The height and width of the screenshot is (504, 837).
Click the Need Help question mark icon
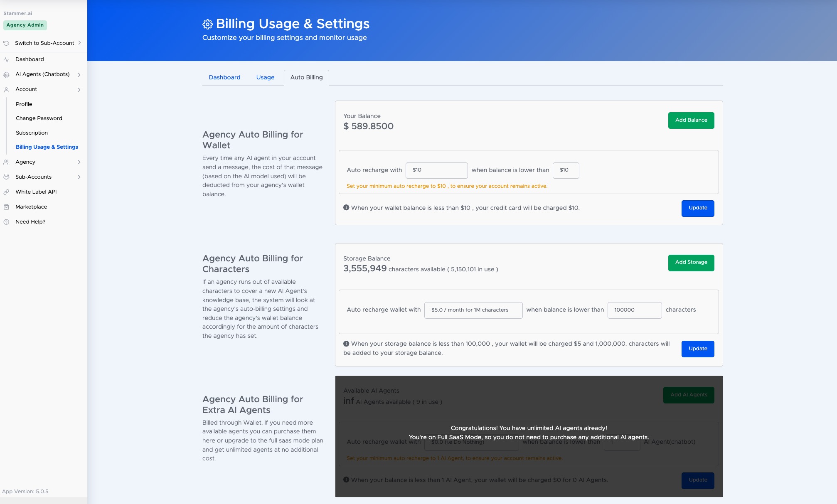(6, 222)
